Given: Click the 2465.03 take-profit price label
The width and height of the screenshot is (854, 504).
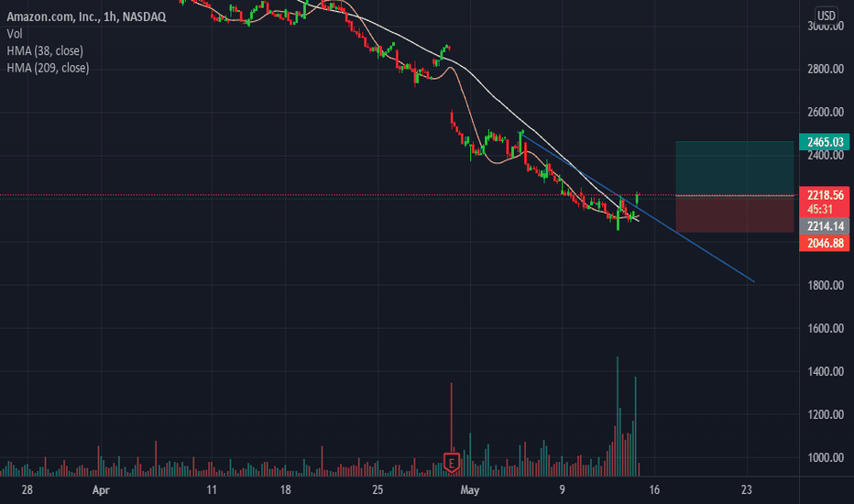Looking at the screenshot, I should (824, 142).
